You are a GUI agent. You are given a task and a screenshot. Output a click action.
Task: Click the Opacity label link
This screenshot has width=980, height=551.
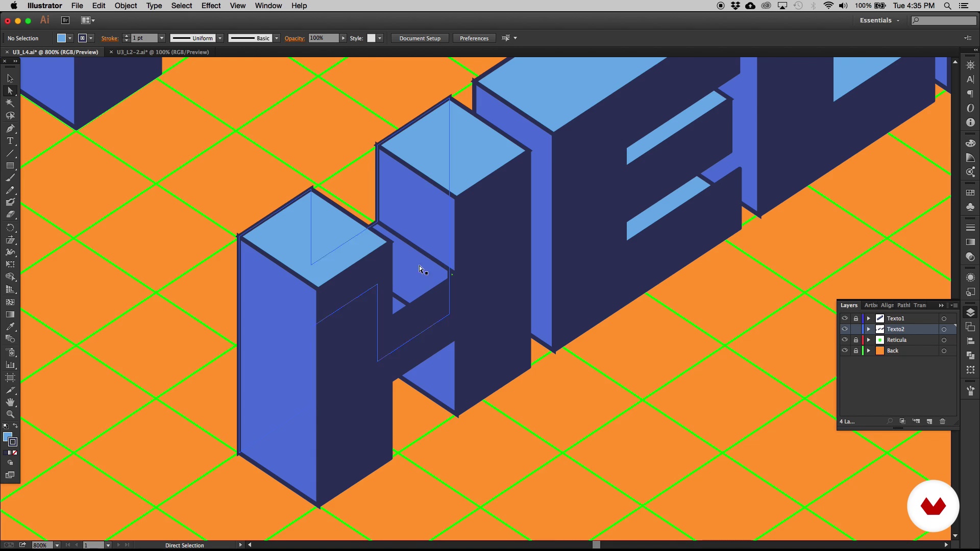pyautogui.click(x=295, y=38)
